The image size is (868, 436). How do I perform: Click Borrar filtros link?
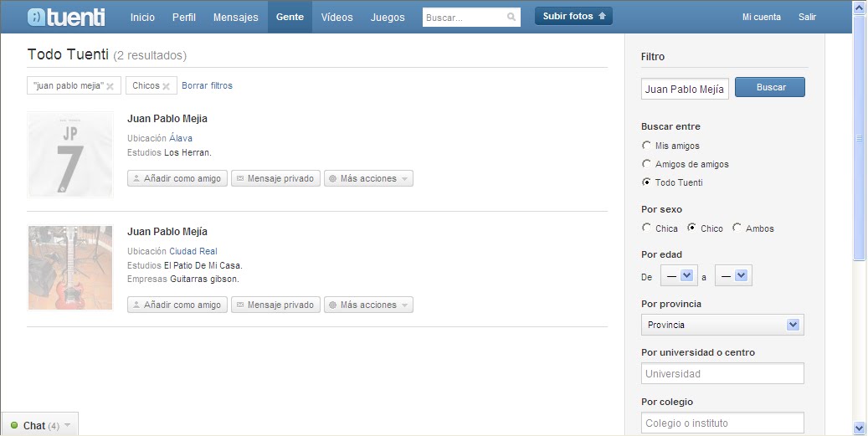pos(207,85)
